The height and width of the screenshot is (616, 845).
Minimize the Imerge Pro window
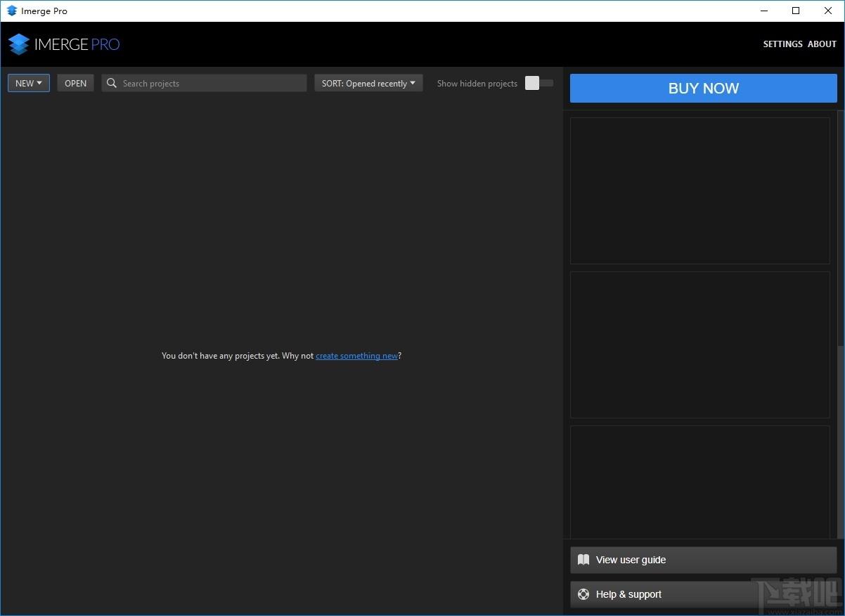764,11
